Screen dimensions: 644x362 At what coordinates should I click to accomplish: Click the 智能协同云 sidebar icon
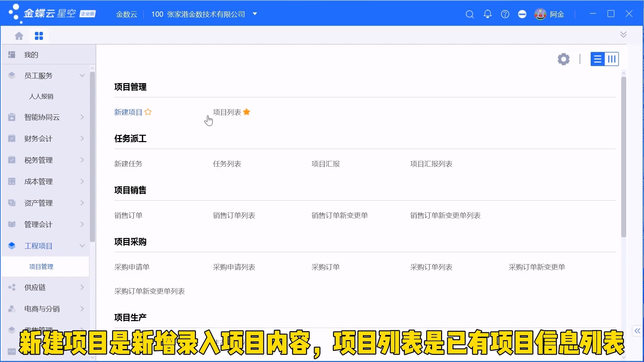[x=12, y=117]
